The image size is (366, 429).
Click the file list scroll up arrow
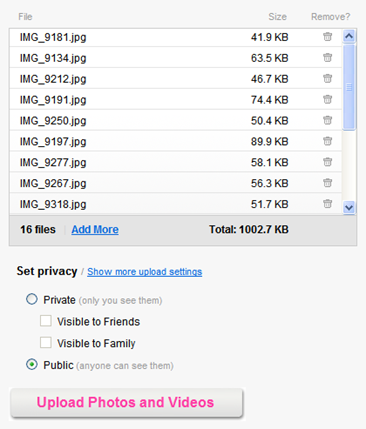[x=349, y=36]
